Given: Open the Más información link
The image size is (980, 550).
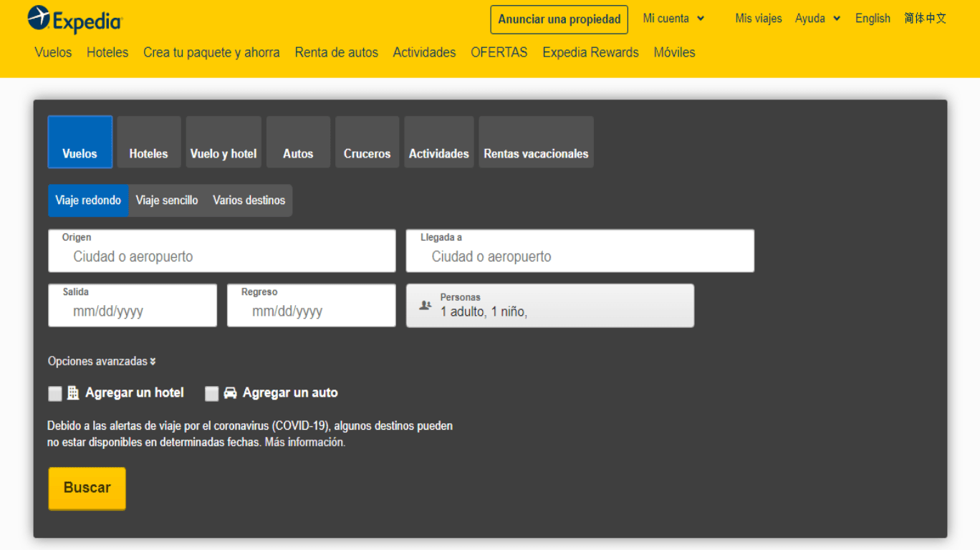Looking at the screenshot, I should click(x=304, y=443).
